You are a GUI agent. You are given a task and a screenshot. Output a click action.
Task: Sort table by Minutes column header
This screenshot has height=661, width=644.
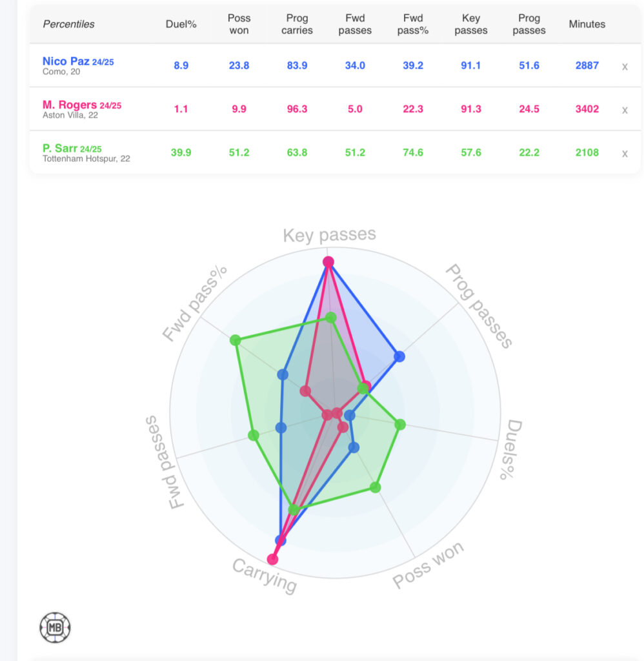tap(587, 24)
